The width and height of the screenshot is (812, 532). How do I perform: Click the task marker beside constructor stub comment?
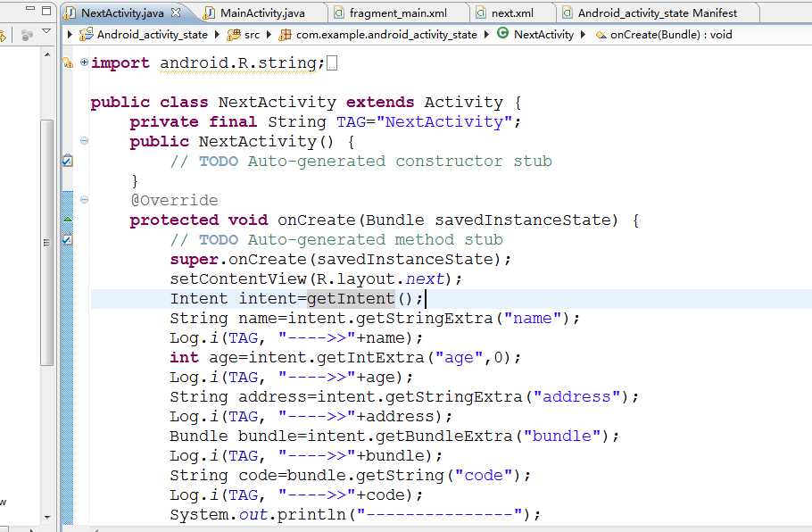click(67, 161)
